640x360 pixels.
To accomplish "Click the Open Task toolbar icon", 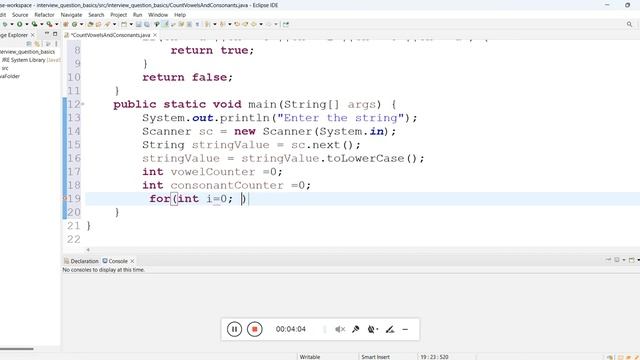I will [x=98, y=24].
